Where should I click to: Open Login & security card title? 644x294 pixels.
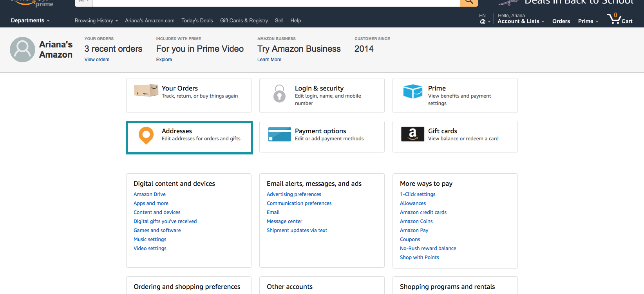point(319,88)
